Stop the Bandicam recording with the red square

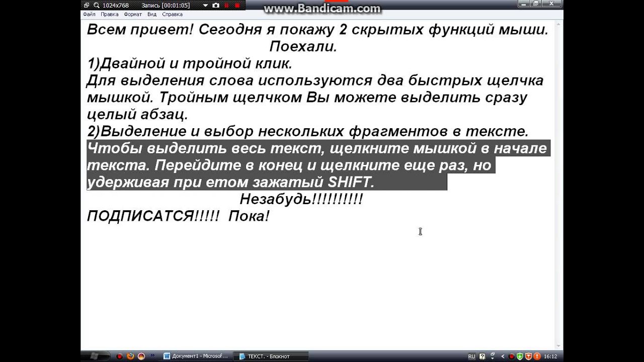[x=237, y=6]
